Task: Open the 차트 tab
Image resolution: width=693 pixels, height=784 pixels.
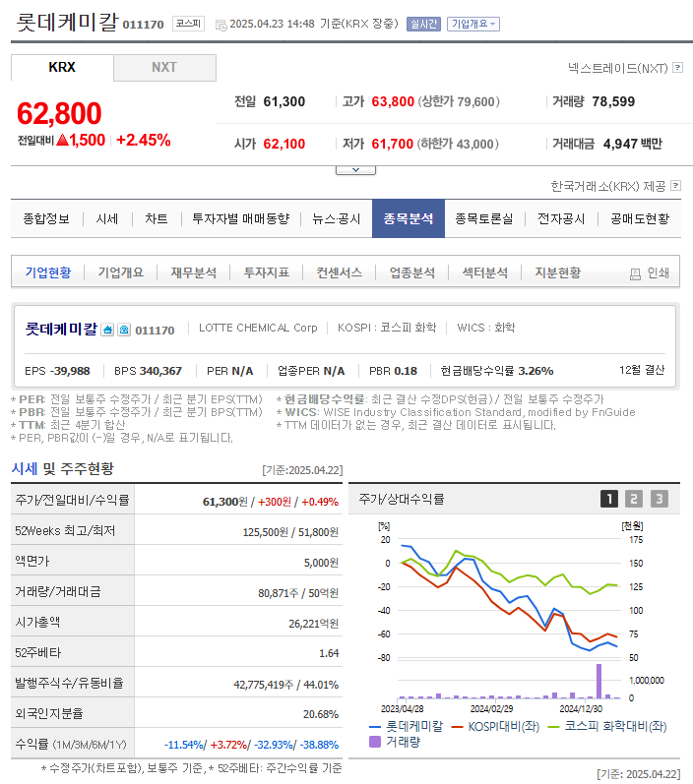Action: (x=157, y=218)
